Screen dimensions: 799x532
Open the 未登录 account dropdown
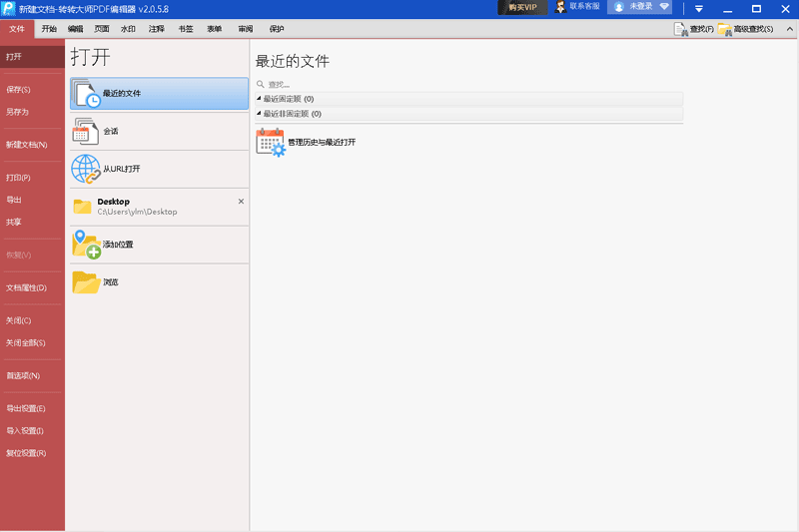point(641,7)
